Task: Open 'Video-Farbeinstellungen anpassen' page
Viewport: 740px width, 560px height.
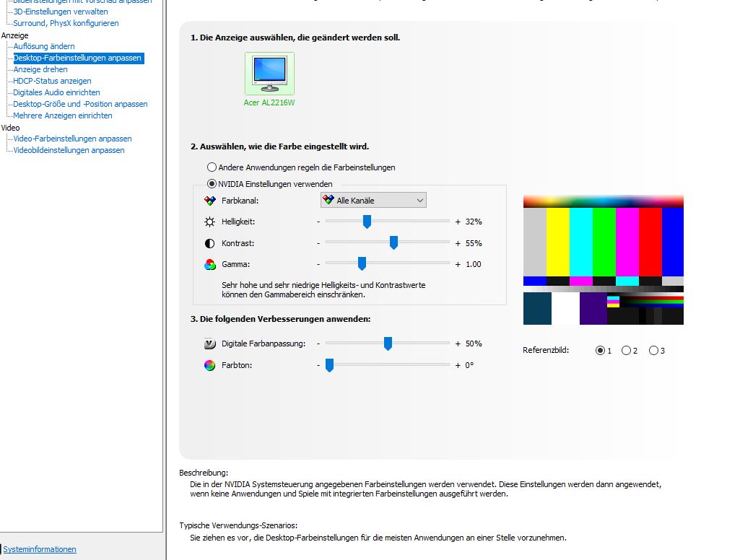Action: 72,139
